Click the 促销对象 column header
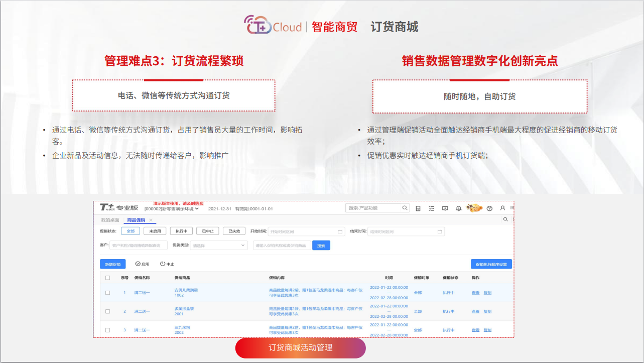This screenshot has width=644, height=363. [x=422, y=278]
